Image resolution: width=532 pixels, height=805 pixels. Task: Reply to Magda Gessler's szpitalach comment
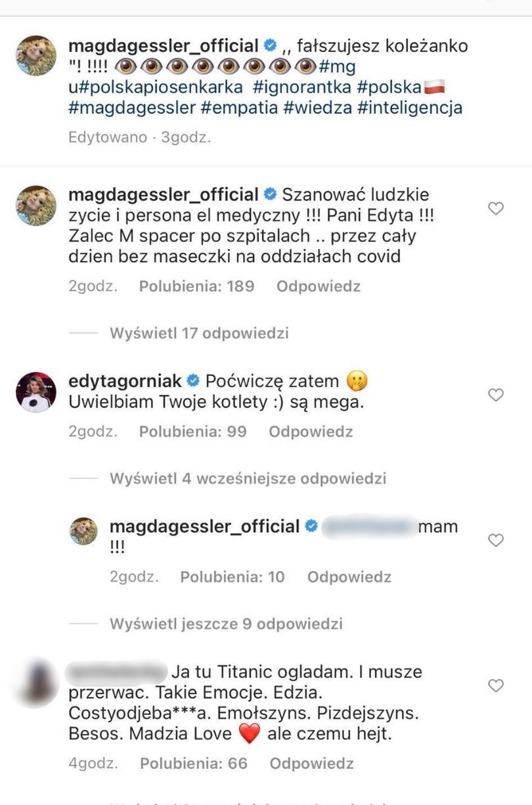coord(319,287)
